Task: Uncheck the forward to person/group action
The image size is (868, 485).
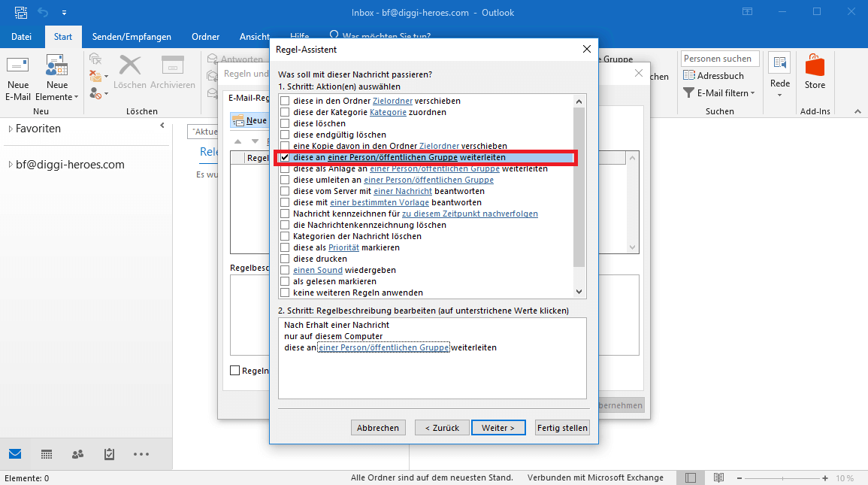Action: coord(285,157)
